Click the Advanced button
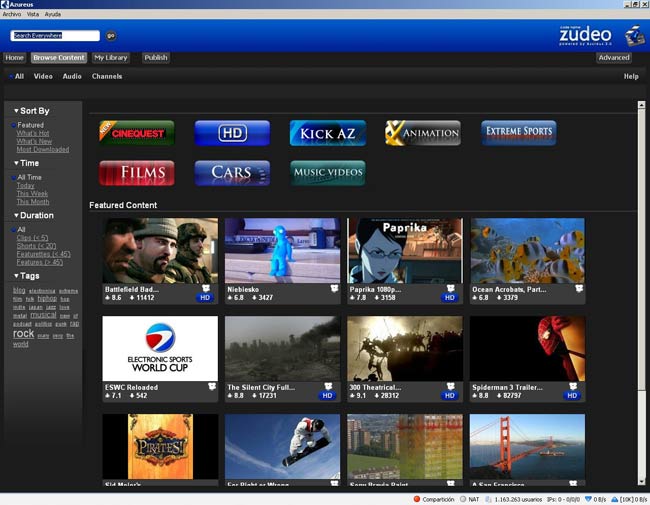The width and height of the screenshot is (650, 505). tap(614, 58)
